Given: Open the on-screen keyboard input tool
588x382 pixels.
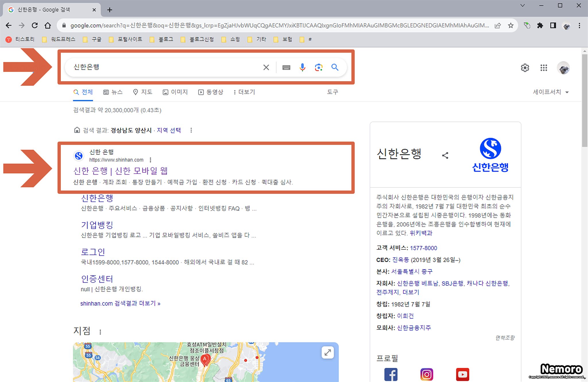Looking at the screenshot, I should click(286, 67).
